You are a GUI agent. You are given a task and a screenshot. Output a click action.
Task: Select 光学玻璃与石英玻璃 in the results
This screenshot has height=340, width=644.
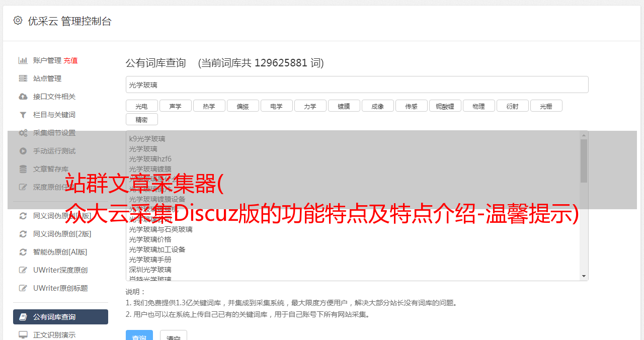click(x=160, y=229)
